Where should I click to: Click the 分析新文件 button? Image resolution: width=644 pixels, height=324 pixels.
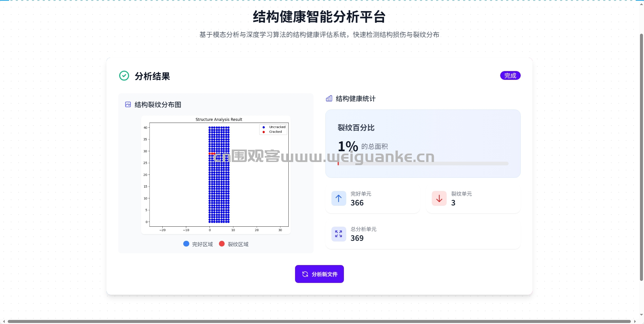tap(319, 274)
